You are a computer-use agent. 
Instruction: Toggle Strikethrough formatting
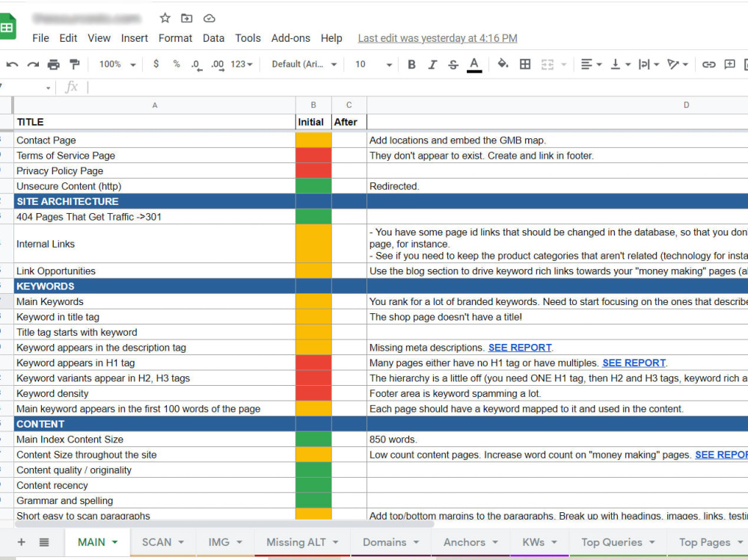coord(453,64)
